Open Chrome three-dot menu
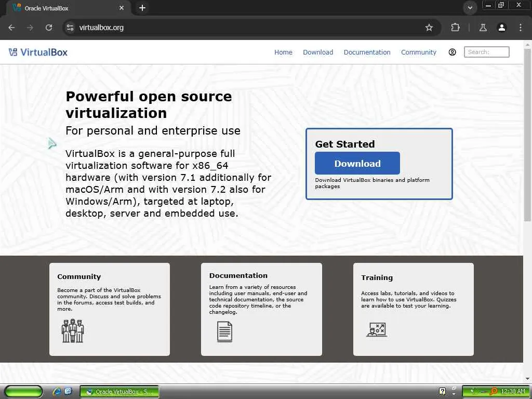Screen dimensions: 532x399 click(521, 28)
